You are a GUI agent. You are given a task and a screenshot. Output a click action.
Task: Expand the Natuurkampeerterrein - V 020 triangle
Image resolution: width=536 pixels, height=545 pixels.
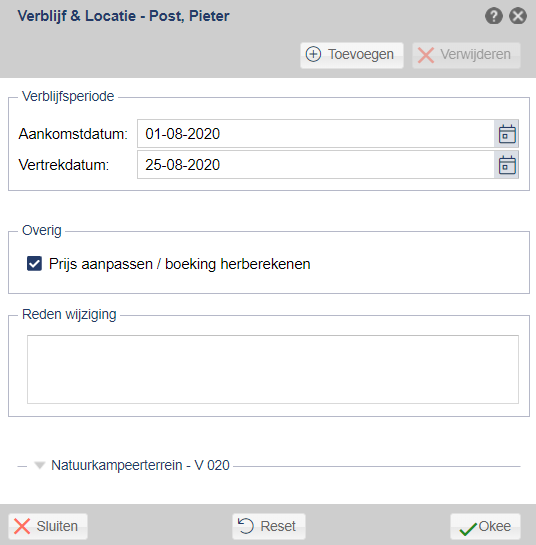(40, 465)
